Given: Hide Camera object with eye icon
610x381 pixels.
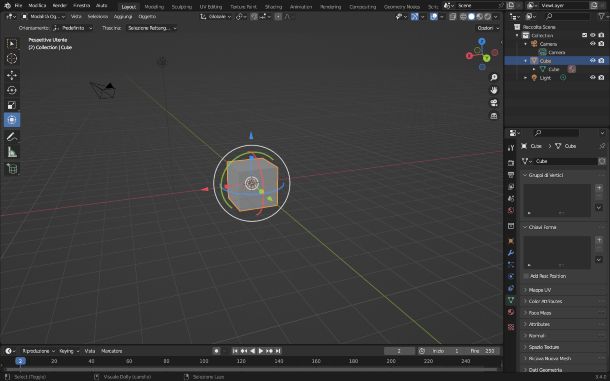Looking at the screenshot, I should click(x=593, y=44).
